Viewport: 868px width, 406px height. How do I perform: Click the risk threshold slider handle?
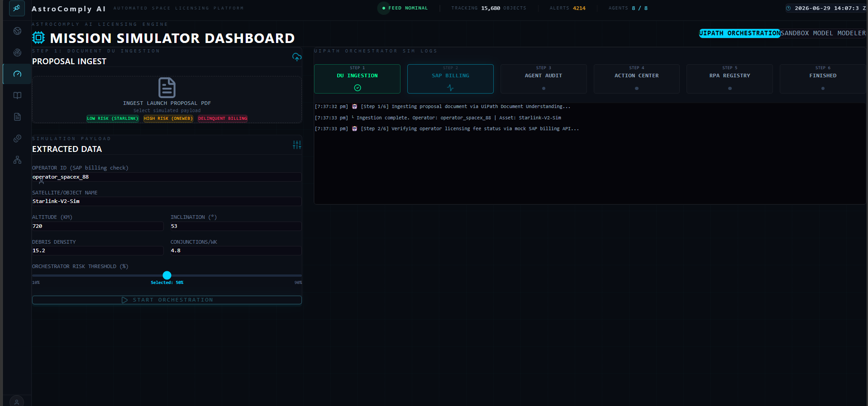(x=167, y=275)
